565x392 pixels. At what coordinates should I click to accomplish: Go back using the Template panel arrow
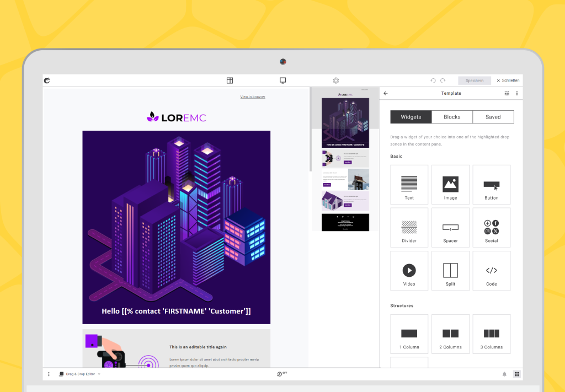(386, 93)
